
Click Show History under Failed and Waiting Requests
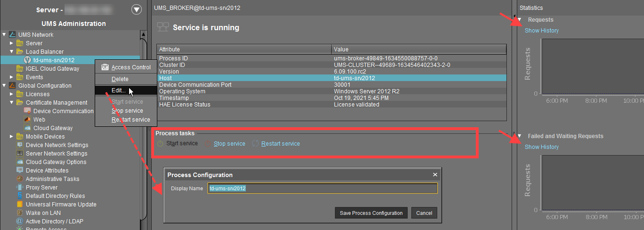coord(542,147)
